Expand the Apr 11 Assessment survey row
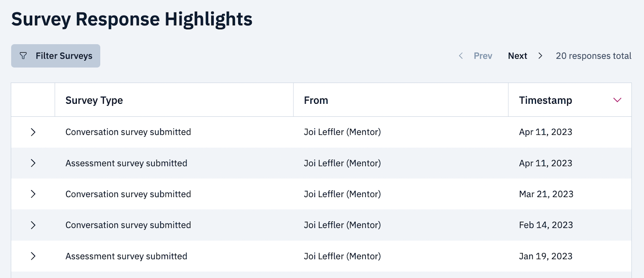The height and width of the screenshot is (278, 644). (33, 163)
